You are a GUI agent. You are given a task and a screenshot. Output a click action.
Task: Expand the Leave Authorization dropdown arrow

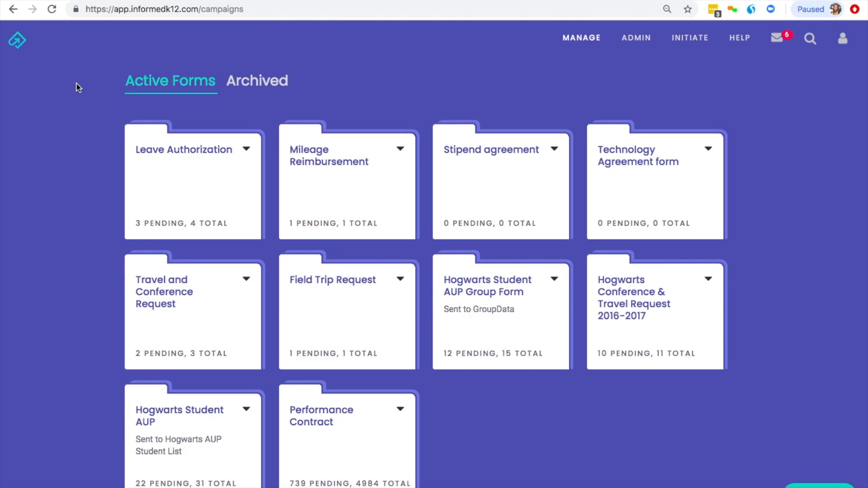coord(246,149)
